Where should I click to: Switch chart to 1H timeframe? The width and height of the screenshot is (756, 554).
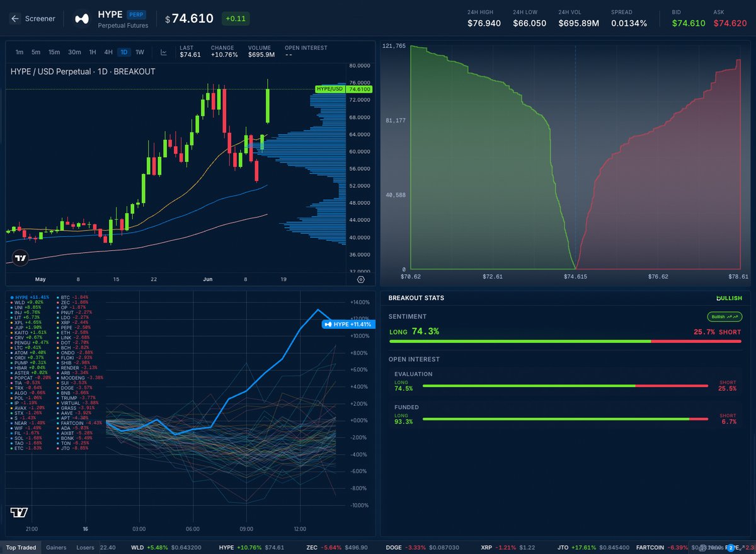[93, 52]
